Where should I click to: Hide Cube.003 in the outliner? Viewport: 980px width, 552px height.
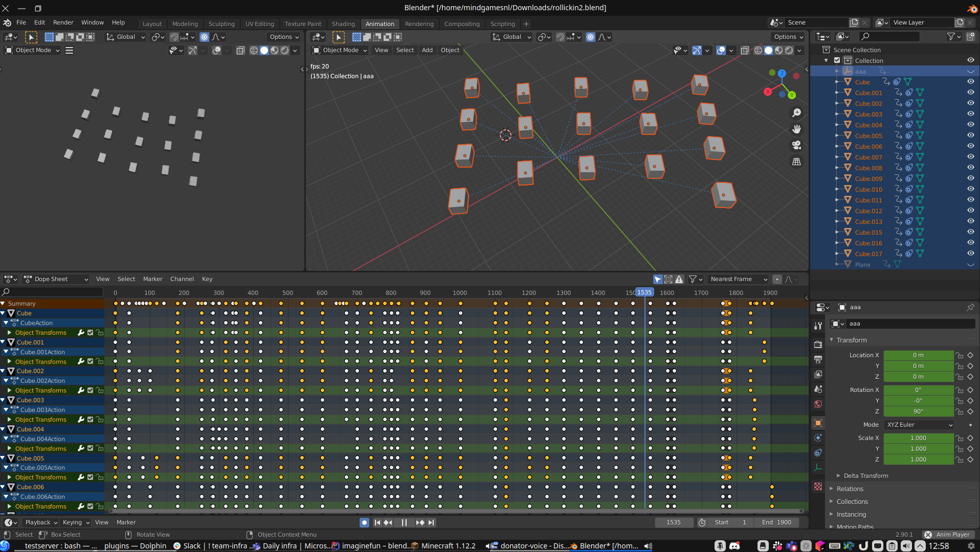tap(970, 114)
